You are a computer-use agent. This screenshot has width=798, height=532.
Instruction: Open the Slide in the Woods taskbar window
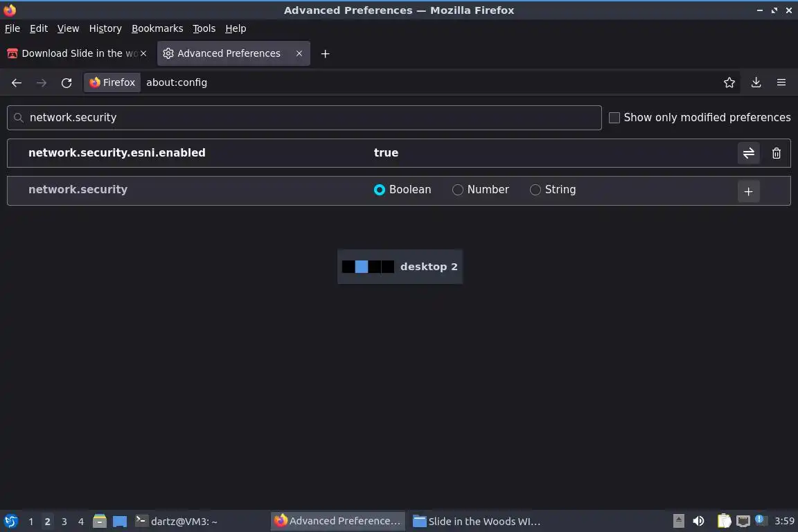click(477, 521)
